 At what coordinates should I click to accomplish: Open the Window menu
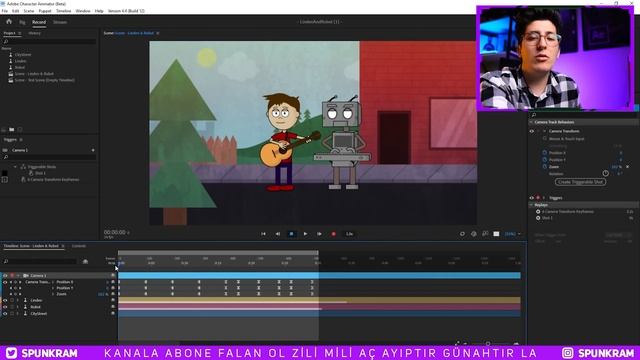(x=83, y=11)
